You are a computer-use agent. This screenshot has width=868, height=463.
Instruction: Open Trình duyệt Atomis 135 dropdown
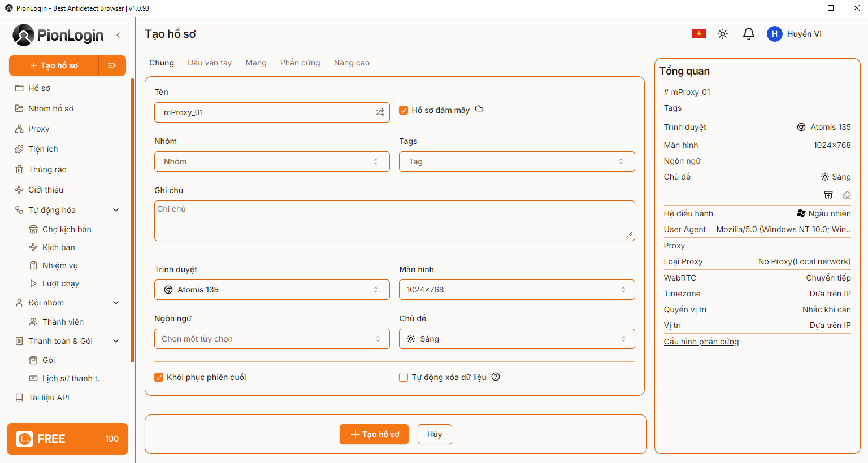click(x=272, y=290)
